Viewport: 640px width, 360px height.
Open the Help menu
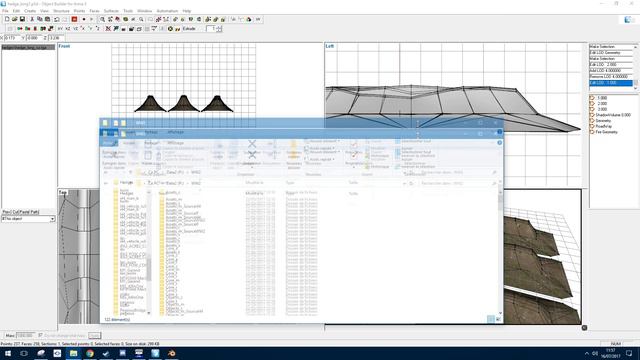(187, 11)
